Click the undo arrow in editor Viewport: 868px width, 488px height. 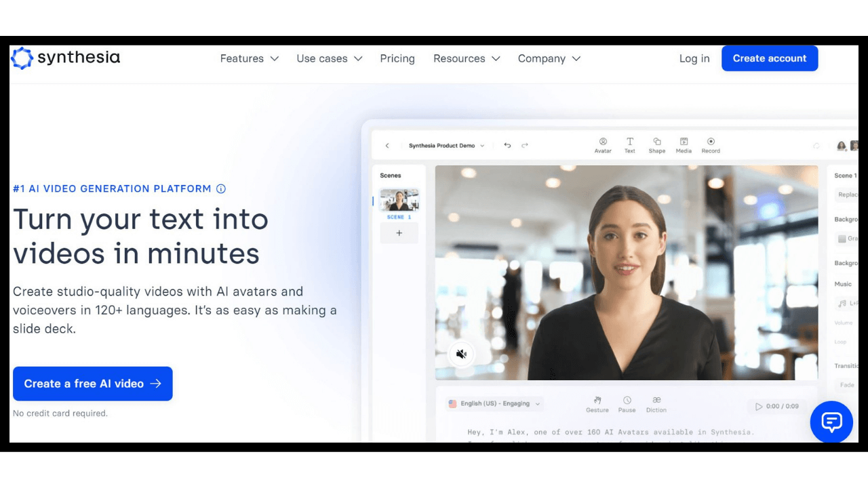pos(507,146)
